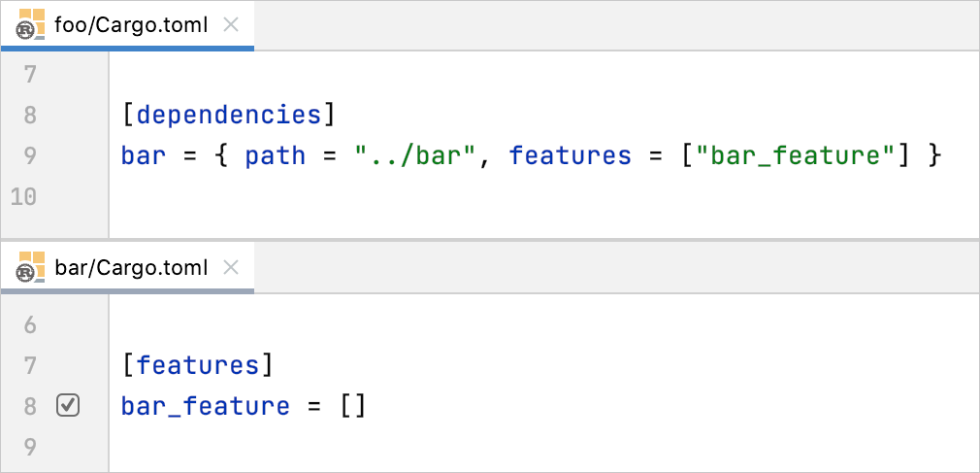Click the bar dependency key name
The width and height of the screenshot is (980, 473).
click(x=144, y=155)
